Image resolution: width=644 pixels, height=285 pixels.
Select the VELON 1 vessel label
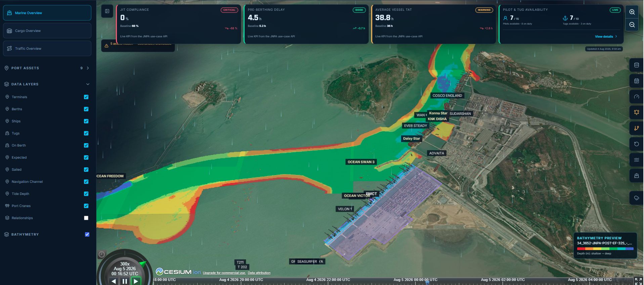345,209
